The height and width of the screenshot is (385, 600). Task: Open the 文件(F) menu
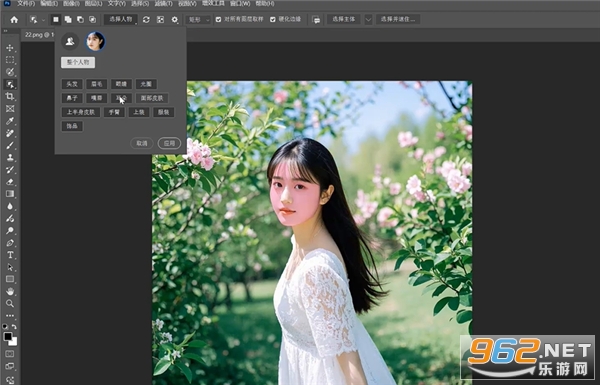pyautogui.click(x=26, y=3)
